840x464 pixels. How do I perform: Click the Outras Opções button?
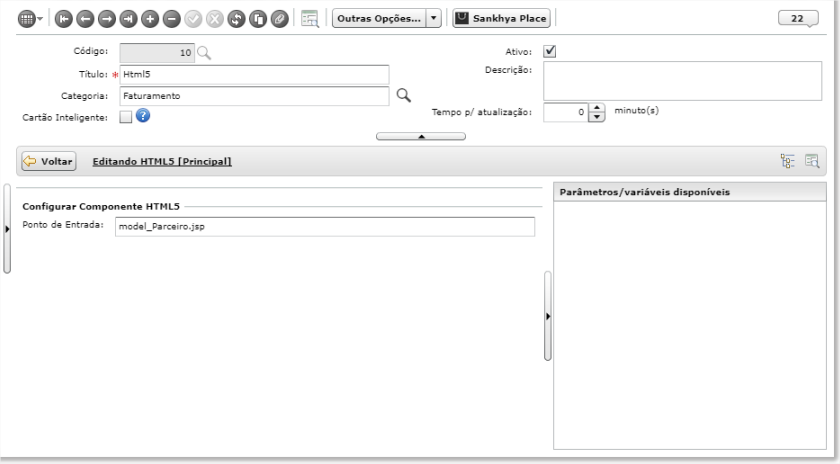379,18
